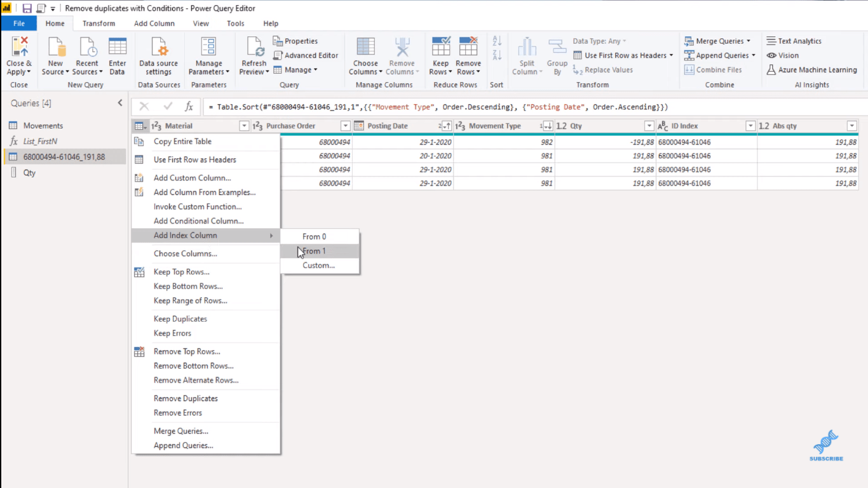This screenshot has width=868, height=488.
Task: Choose Custom... index option
Action: point(320,266)
